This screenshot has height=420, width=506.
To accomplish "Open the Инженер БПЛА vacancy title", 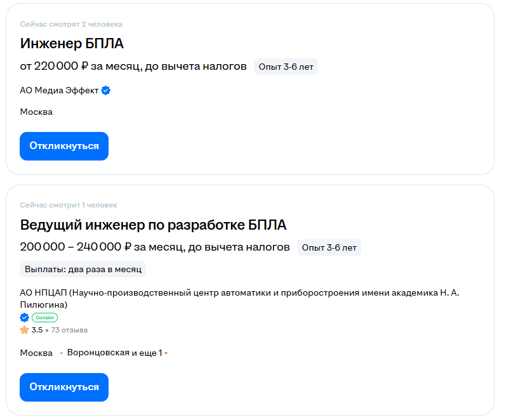I will (x=72, y=44).
